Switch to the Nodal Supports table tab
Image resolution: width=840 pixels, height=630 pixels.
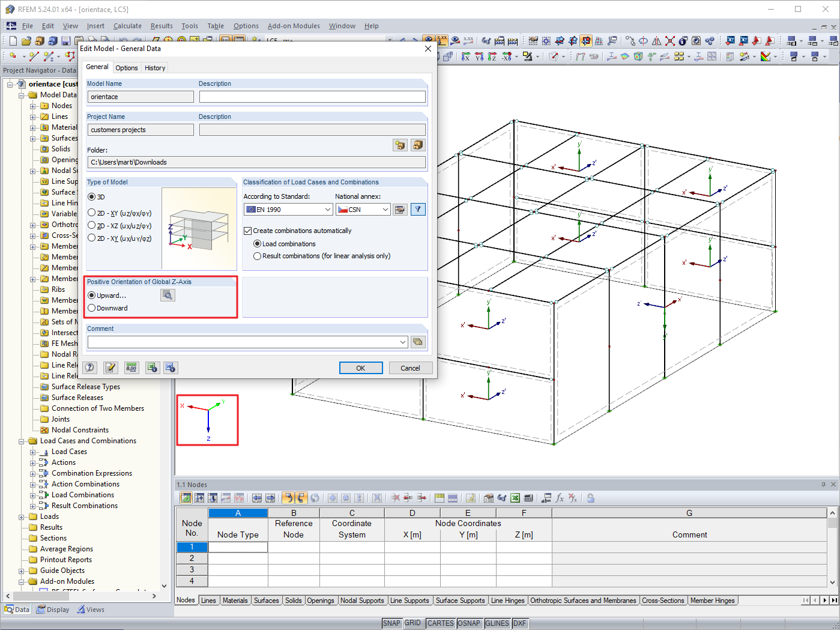click(362, 601)
